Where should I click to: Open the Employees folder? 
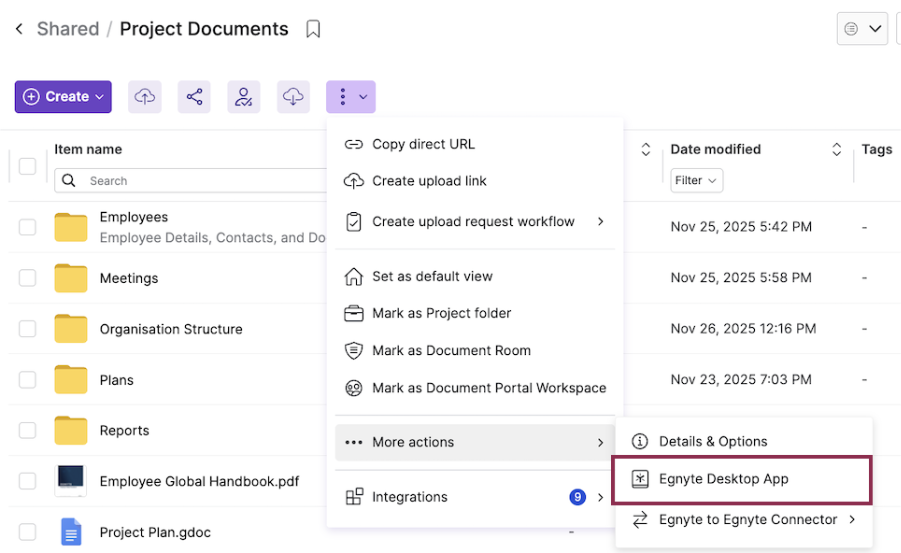point(134,217)
